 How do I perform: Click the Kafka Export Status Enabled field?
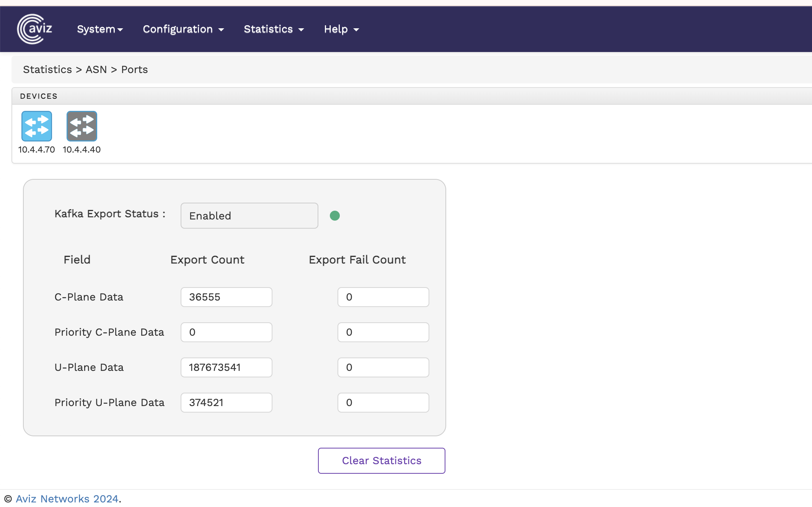(249, 216)
